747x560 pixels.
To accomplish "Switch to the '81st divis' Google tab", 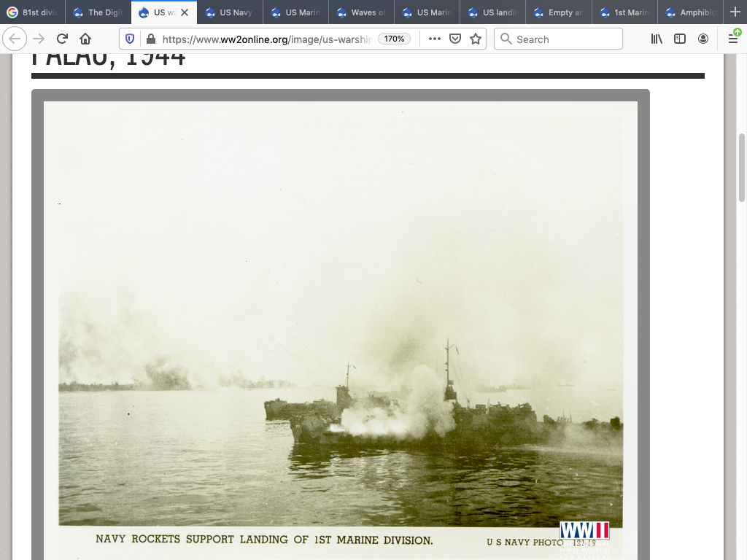I will (33, 12).
